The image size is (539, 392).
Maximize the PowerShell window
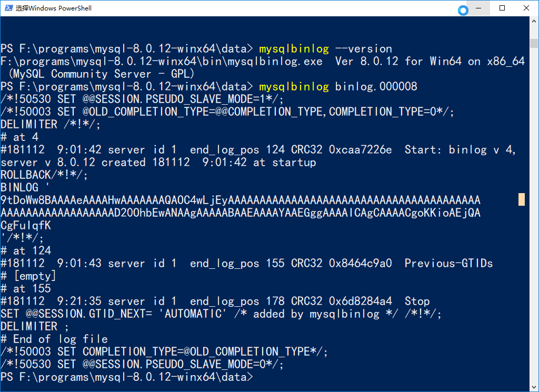tap(502, 8)
